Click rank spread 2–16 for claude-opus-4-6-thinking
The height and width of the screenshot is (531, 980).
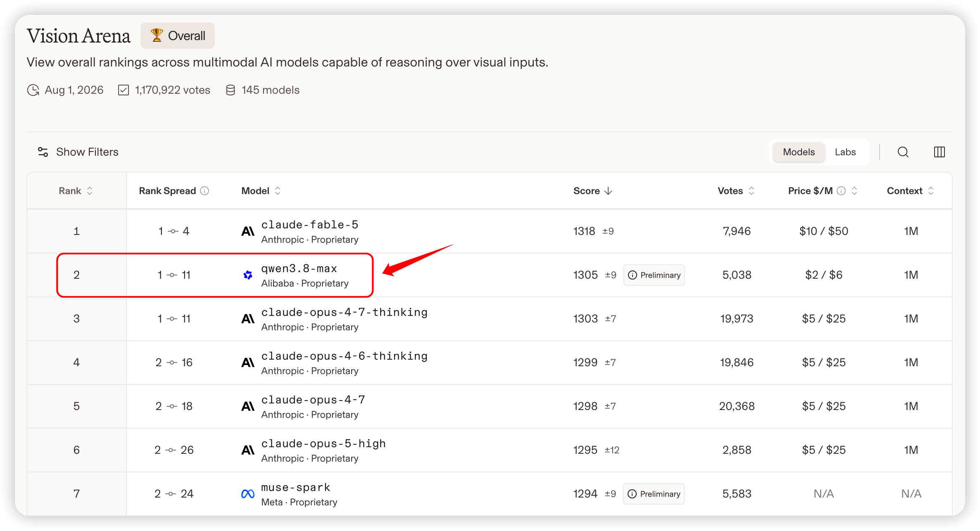[174, 363]
